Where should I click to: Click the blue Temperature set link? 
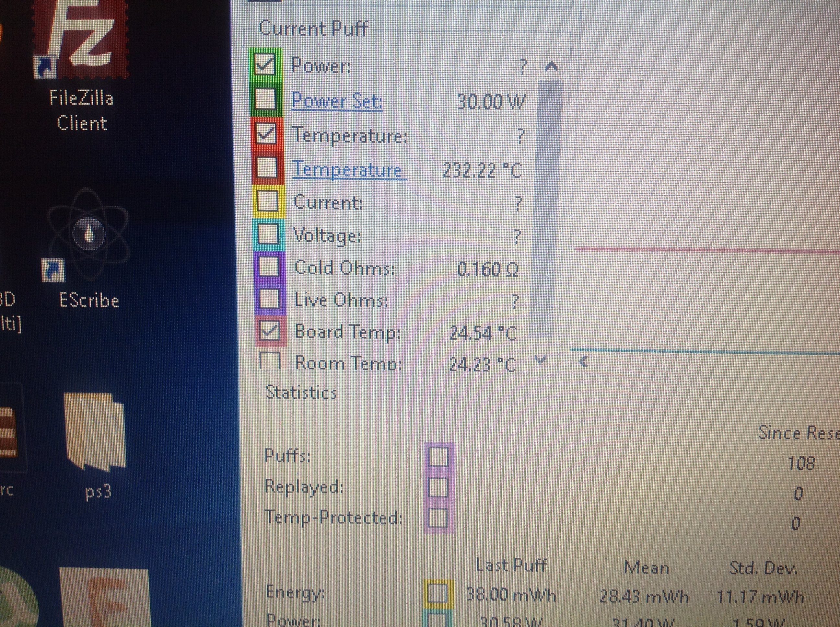pyautogui.click(x=348, y=170)
